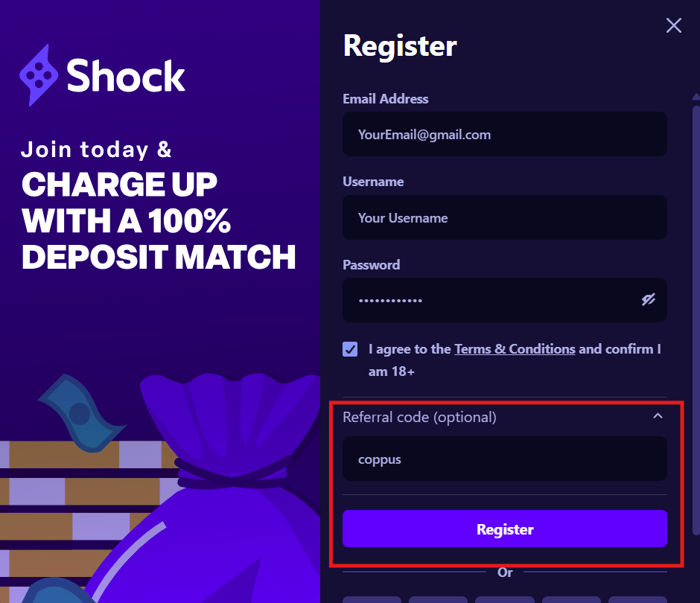Toggle password visibility eye icon

point(648,300)
